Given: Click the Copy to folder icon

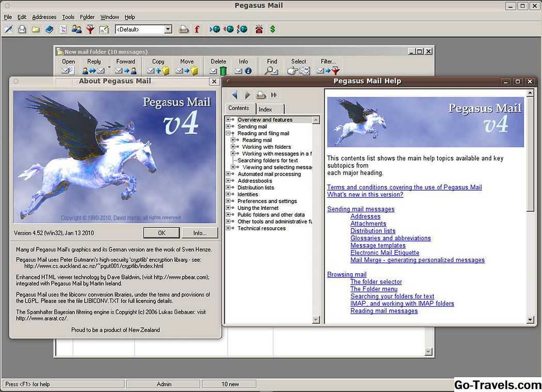Looking at the screenshot, I should click(x=158, y=71).
